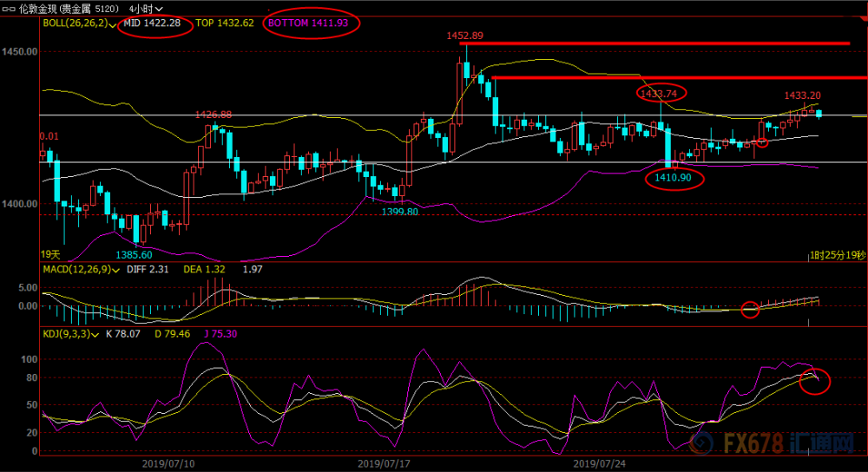Click the 2019/07/17 date axis label
The width and height of the screenshot is (868, 472).
click(x=384, y=463)
